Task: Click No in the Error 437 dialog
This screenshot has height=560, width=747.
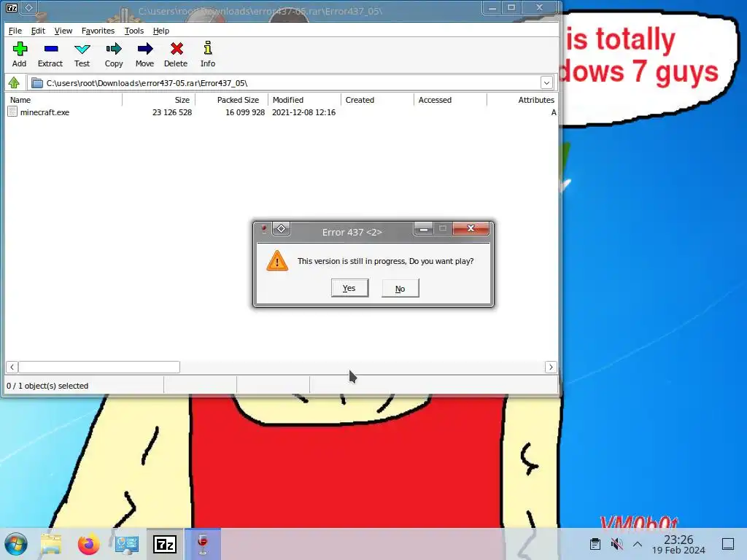Action: 400,289
